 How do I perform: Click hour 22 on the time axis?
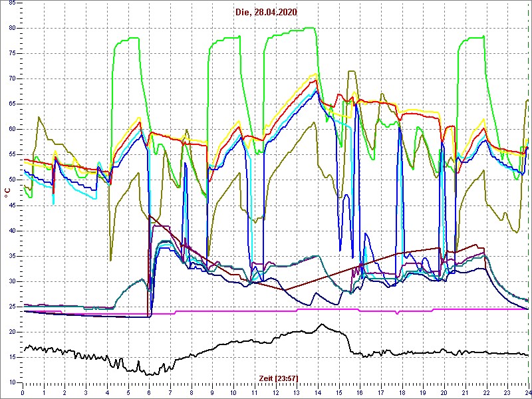pos(485,392)
